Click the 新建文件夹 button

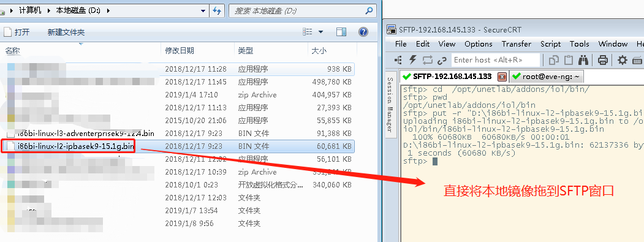click(x=66, y=32)
